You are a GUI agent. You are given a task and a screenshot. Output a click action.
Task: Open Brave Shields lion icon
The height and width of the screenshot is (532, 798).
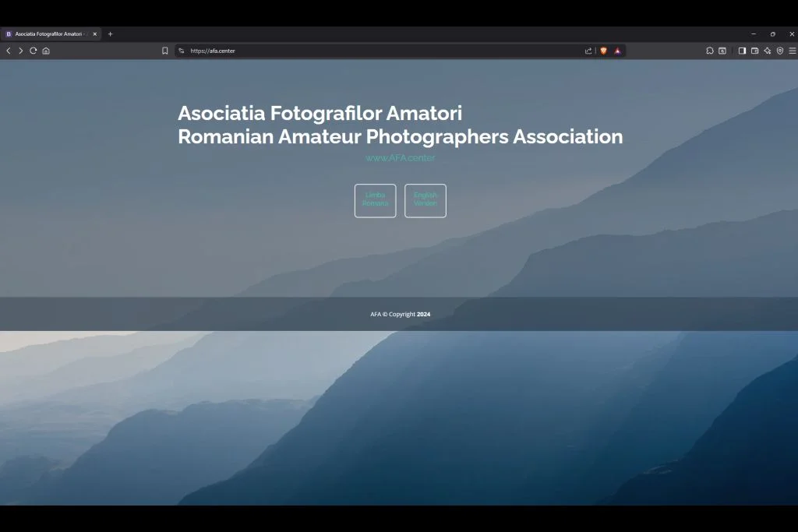(x=603, y=51)
